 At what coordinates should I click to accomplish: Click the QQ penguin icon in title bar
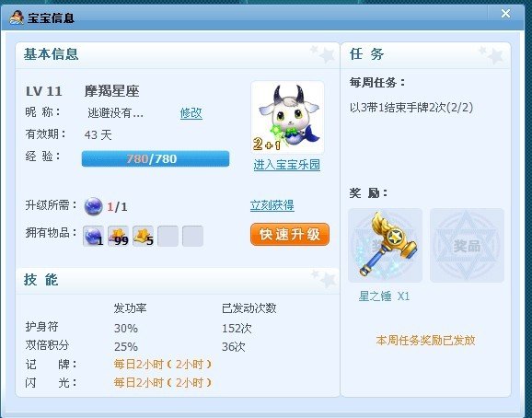point(16,17)
